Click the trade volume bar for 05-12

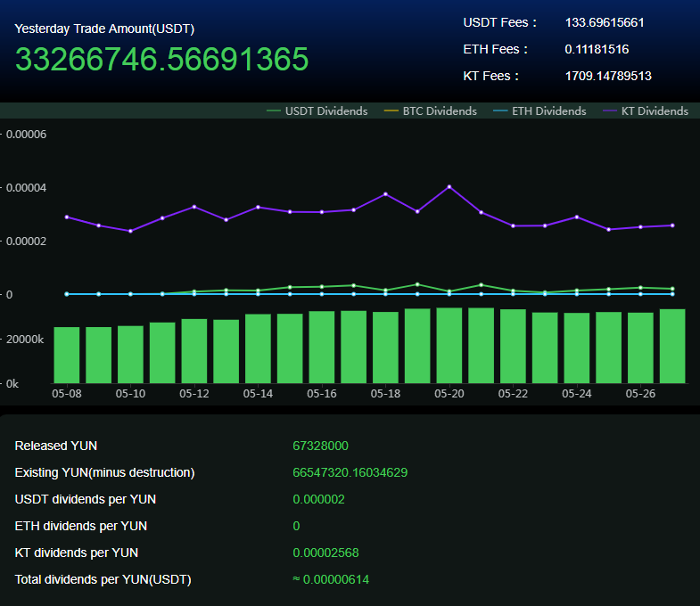194,351
